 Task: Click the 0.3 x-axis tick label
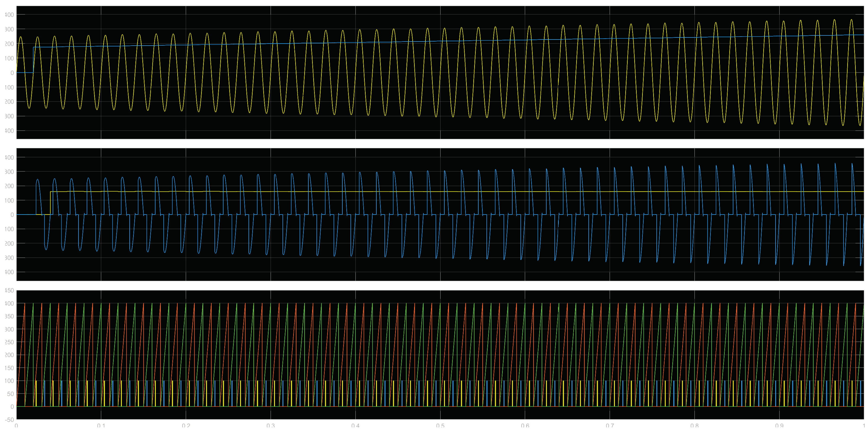pyautogui.click(x=271, y=425)
